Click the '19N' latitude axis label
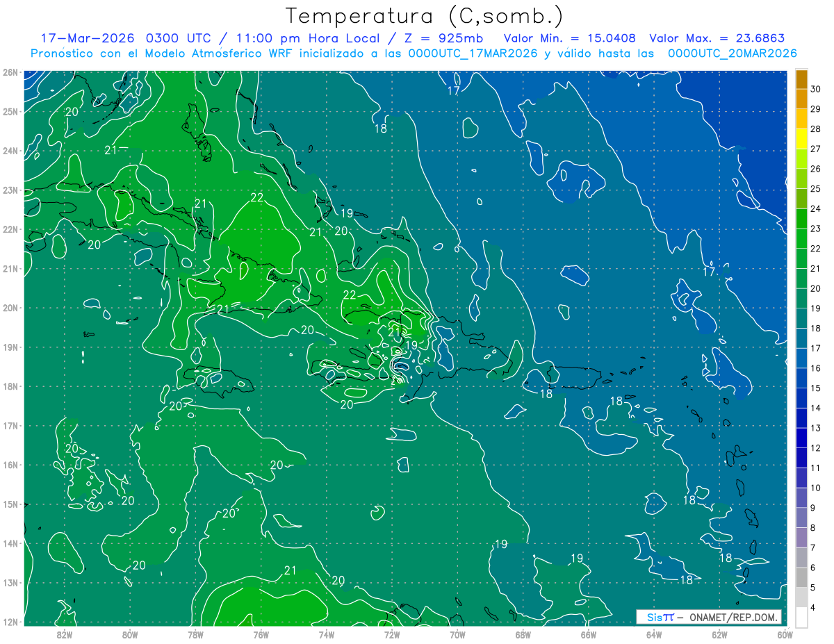 (x=10, y=347)
